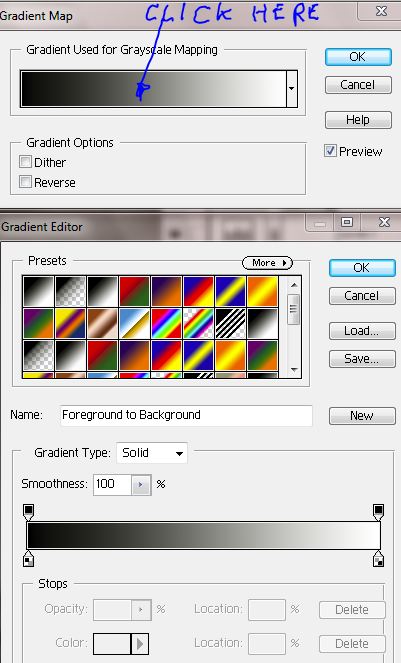Open the Gradient Type Solid dropdown
This screenshot has width=401, height=663.
pyautogui.click(x=152, y=453)
